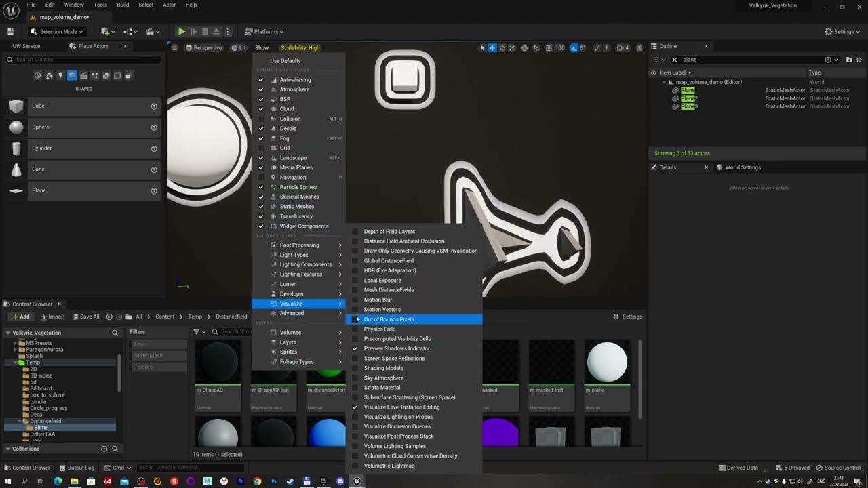Click the Unreal Editor taskbar icon
The height and width of the screenshot is (488, 868).
tap(357, 481)
